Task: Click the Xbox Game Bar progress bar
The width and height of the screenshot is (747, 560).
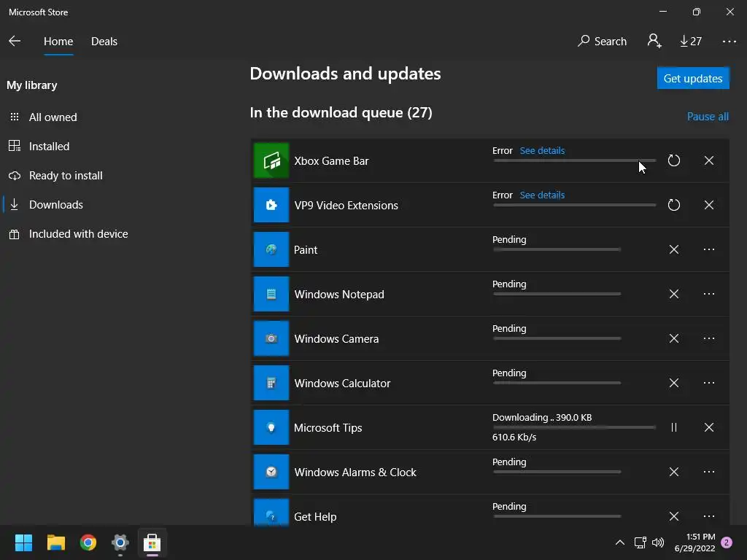Action: (x=575, y=160)
